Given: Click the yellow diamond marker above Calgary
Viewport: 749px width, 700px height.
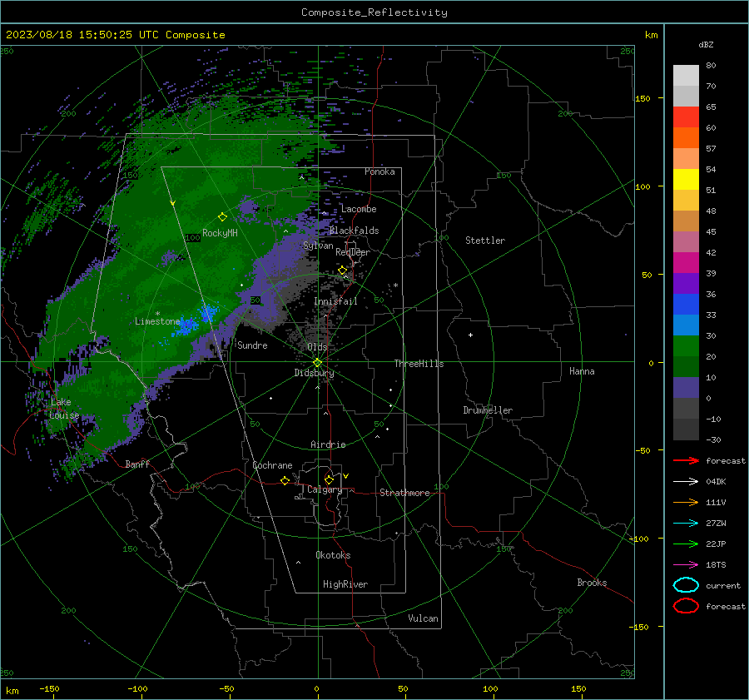Looking at the screenshot, I should 329,479.
